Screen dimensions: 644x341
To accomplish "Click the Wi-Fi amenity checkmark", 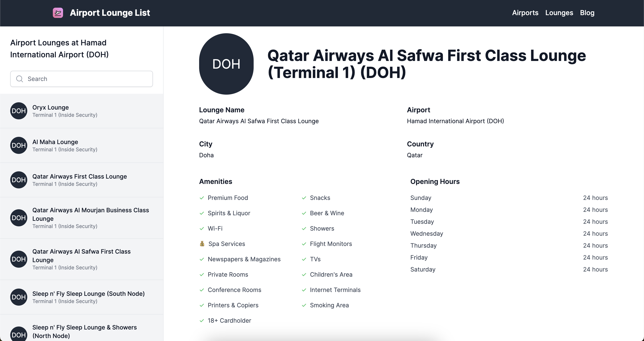I will [x=202, y=228].
